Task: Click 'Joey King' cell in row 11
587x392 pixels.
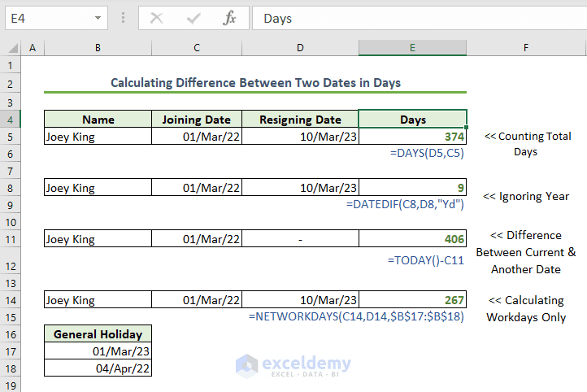Action: [x=98, y=239]
